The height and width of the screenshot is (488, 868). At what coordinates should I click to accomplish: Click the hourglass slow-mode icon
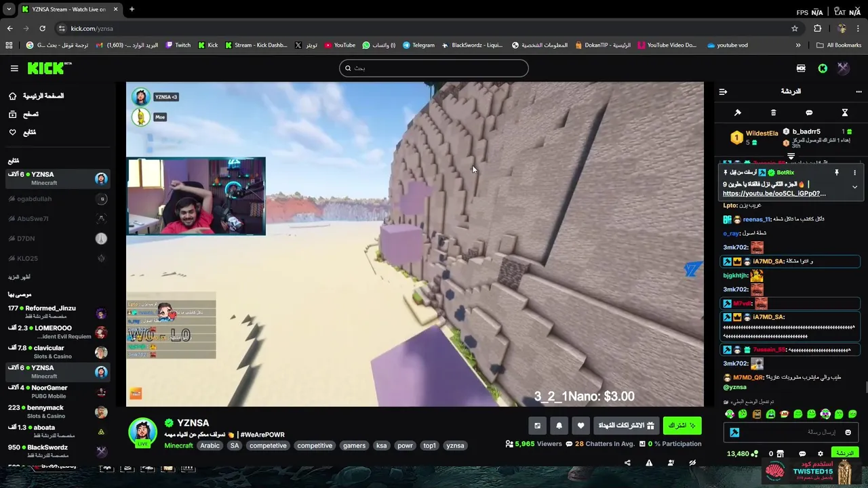(845, 113)
